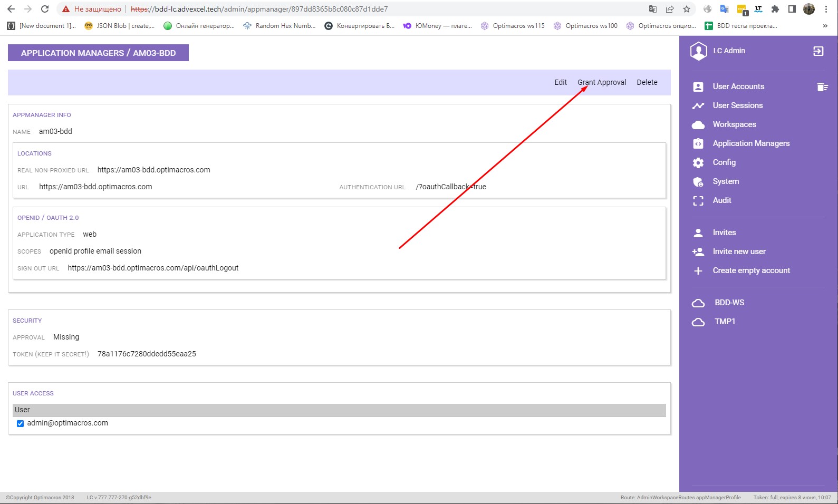Image resolution: width=838 pixels, height=504 pixels.
Task: Open the extensions puzzle menu
Action: [x=775, y=9]
